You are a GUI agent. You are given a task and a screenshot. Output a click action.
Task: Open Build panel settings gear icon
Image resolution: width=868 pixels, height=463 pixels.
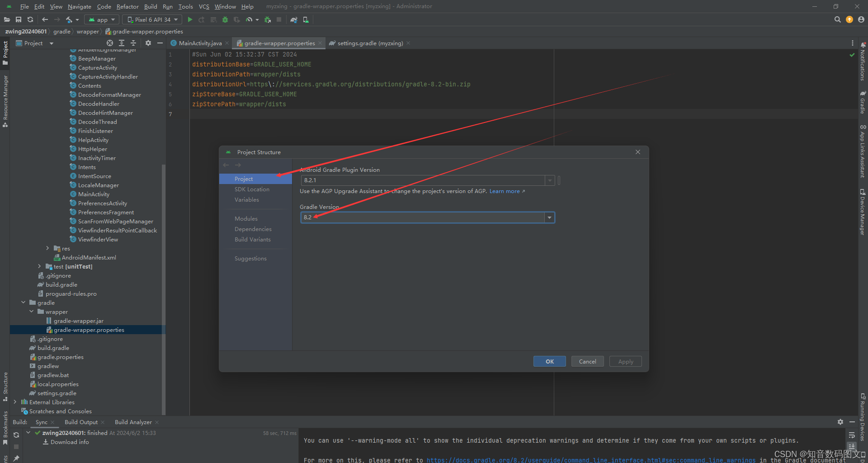[840, 422]
